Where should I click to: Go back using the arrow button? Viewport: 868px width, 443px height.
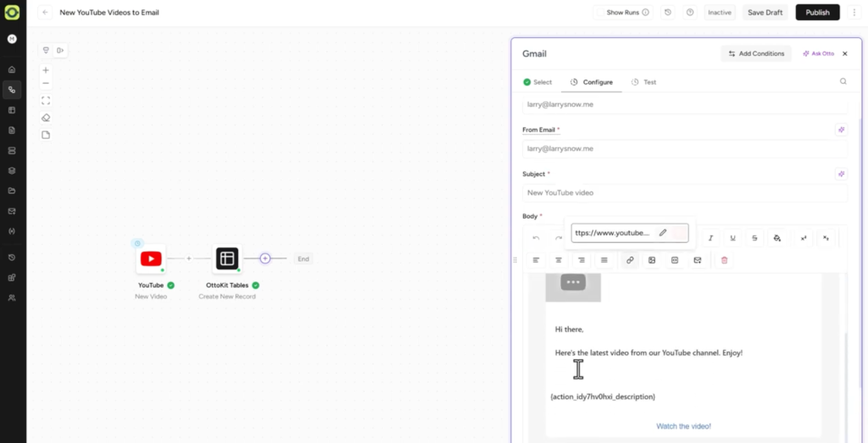(46, 12)
